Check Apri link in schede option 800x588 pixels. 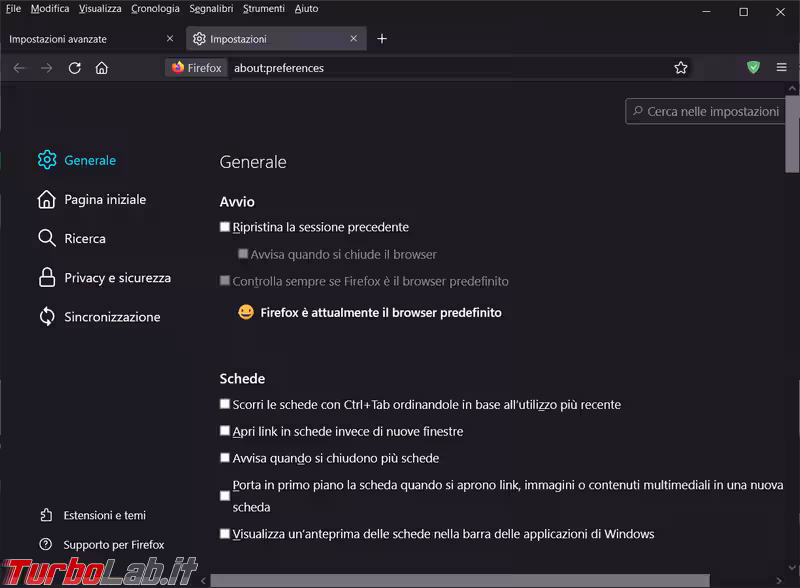click(225, 431)
